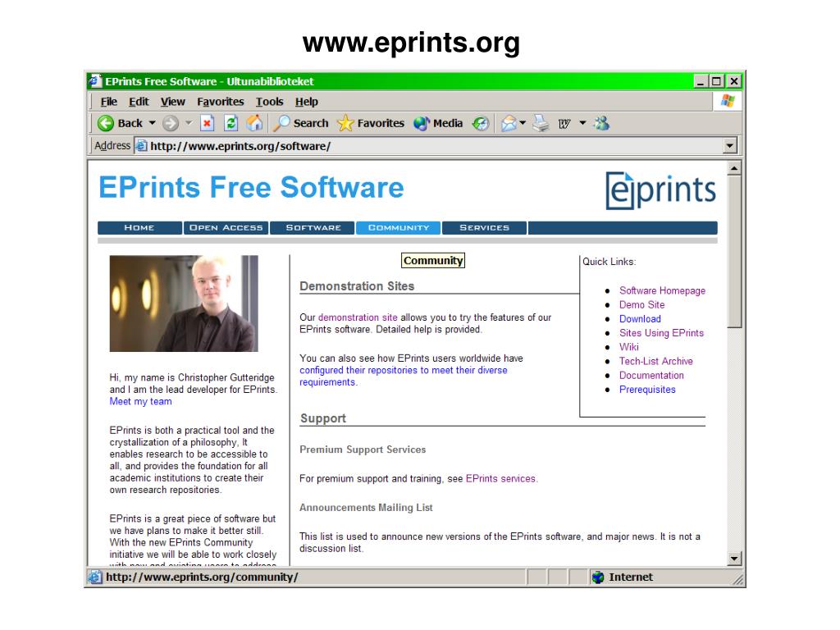Click the Open Access navigation tab
Viewport: 840px width, 630px height.
pos(226,228)
